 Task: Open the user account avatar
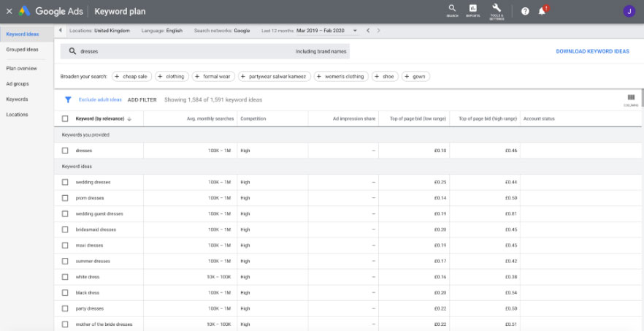coord(629,11)
